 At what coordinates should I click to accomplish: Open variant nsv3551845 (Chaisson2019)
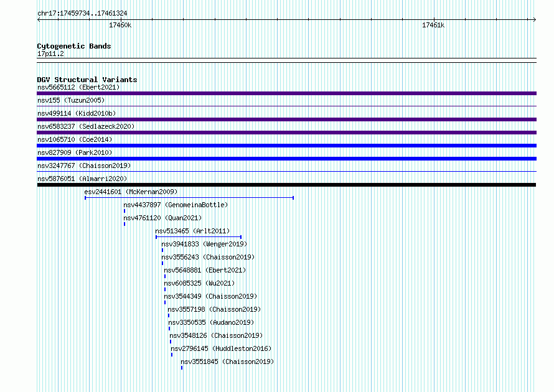coord(227,362)
